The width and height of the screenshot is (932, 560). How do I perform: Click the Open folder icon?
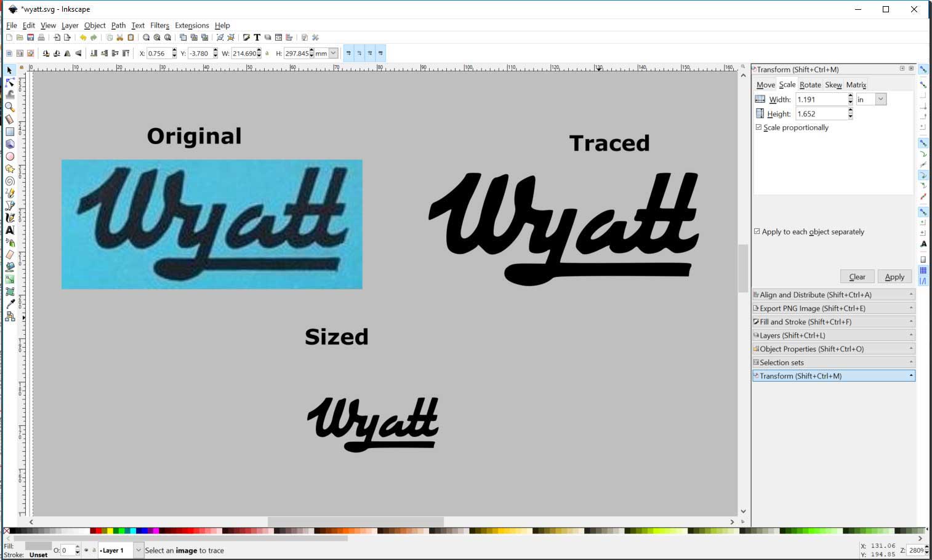tap(19, 38)
